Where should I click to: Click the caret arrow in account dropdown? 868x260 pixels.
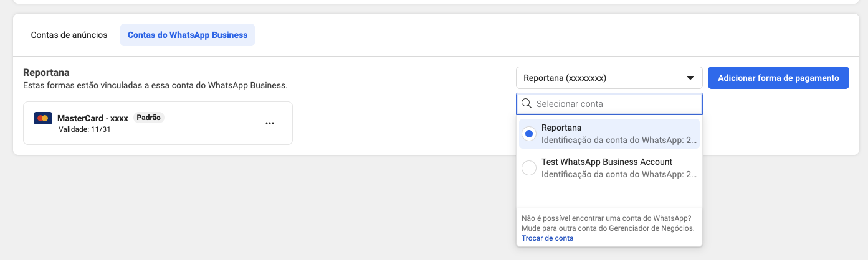tap(690, 78)
